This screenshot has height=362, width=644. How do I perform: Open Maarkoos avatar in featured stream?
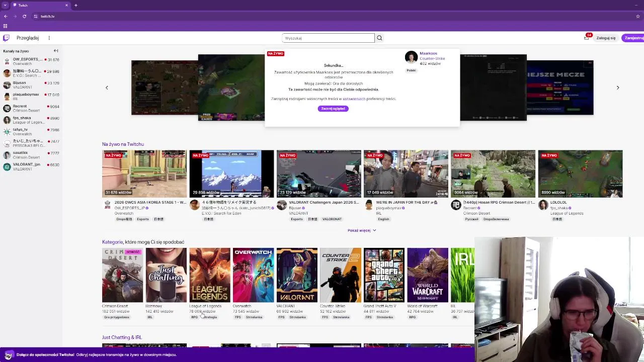(x=412, y=57)
